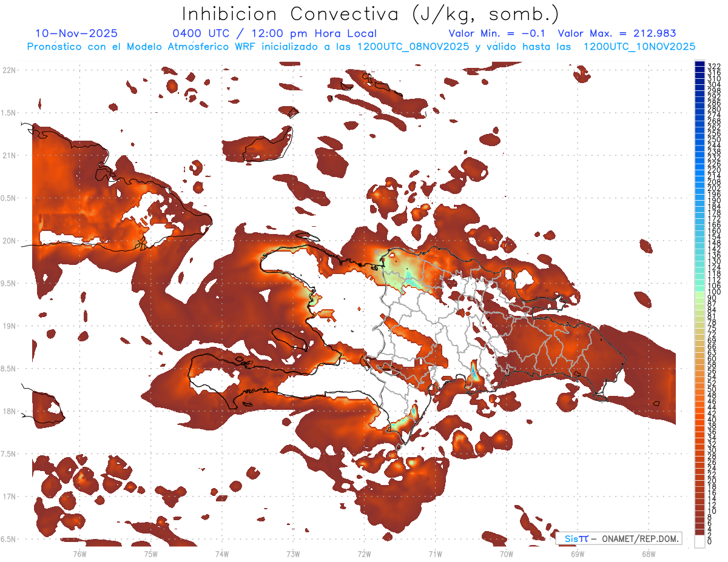
Task: Click the title 'Inhibicion Convectiva (J/kg, somb.)'
Action: [x=370, y=14]
